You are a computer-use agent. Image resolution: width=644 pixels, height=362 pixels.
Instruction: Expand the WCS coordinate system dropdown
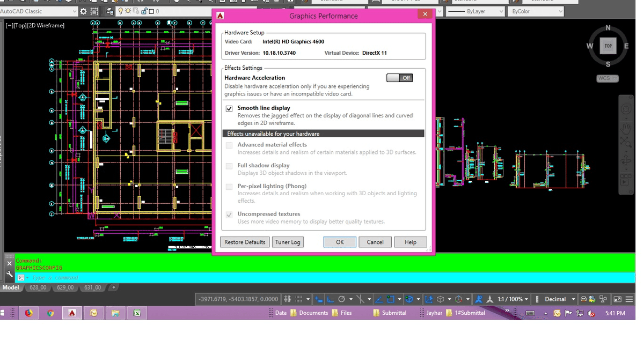point(607,78)
